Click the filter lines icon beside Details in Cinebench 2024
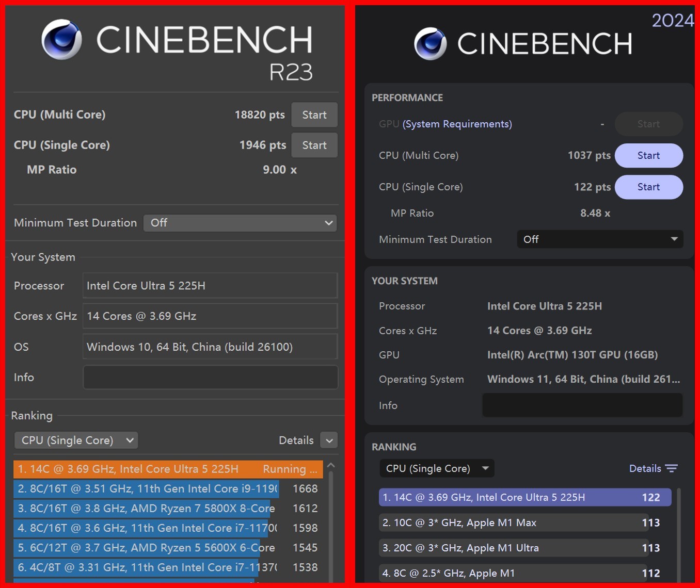Image resolution: width=700 pixels, height=588 pixels. tap(671, 468)
